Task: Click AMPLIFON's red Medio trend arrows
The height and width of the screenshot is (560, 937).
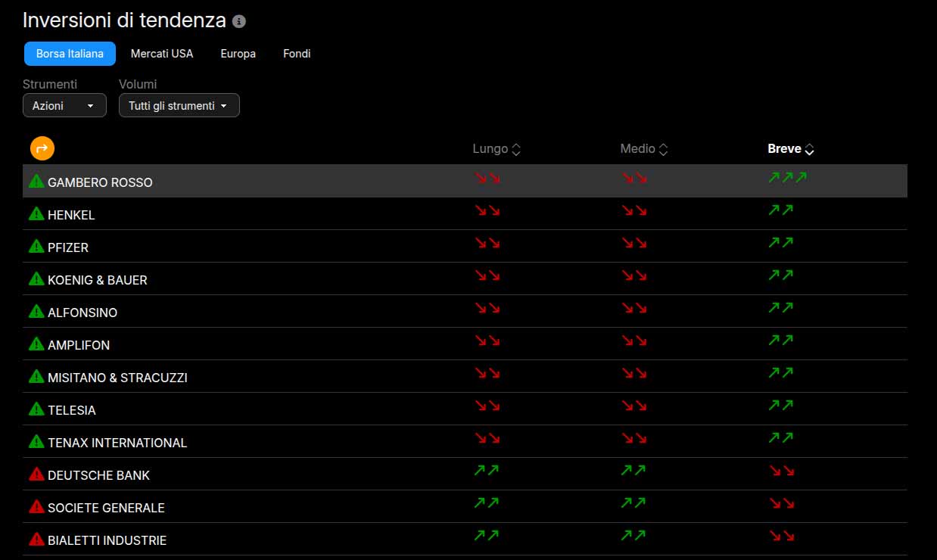Action: pyautogui.click(x=634, y=341)
